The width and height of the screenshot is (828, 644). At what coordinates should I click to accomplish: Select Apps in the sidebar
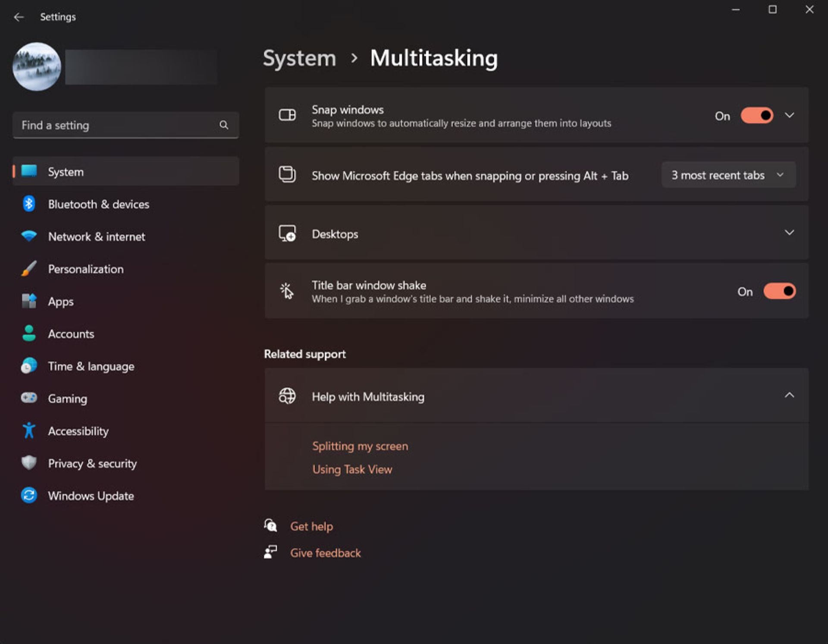tap(61, 302)
